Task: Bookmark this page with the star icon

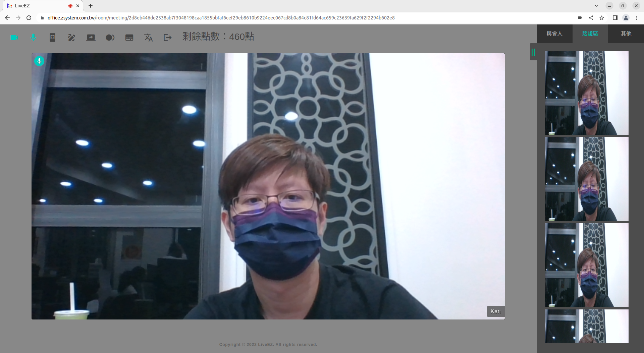Action: (602, 18)
